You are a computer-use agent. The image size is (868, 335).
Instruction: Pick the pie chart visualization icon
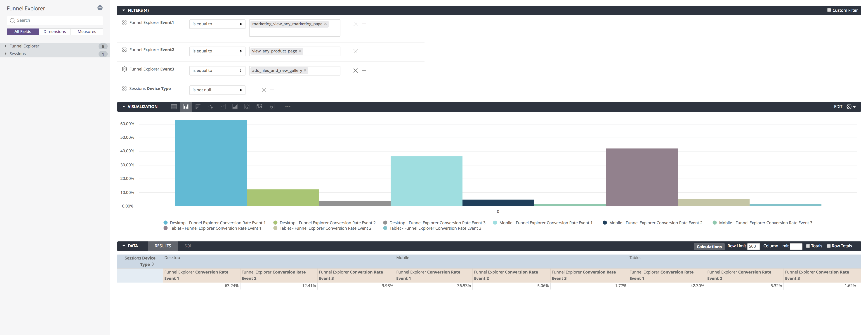(x=247, y=107)
